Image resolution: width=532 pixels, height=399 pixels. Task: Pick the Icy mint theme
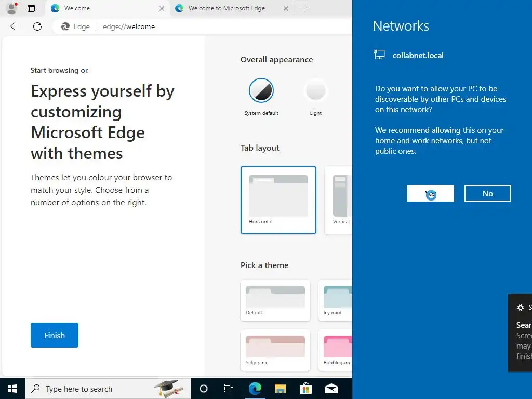pos(336,300)
